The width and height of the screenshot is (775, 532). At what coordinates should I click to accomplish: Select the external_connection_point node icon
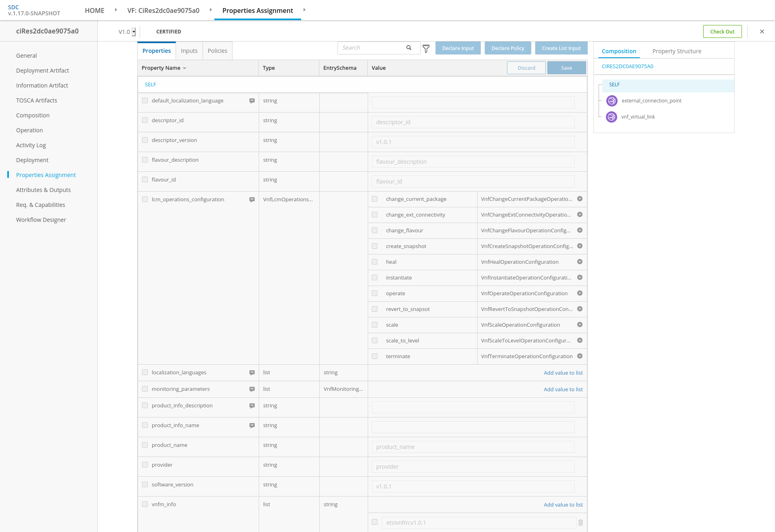click(612, 101)
